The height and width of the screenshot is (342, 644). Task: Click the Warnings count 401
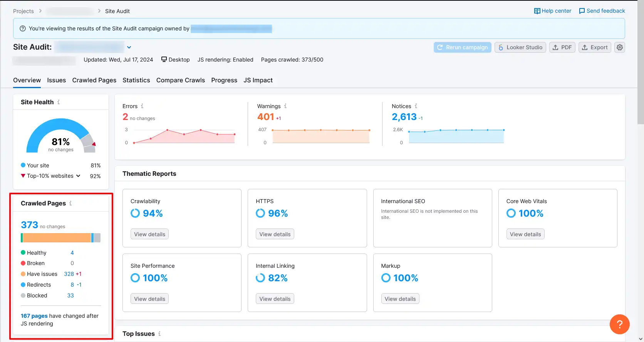coord(266,117)
